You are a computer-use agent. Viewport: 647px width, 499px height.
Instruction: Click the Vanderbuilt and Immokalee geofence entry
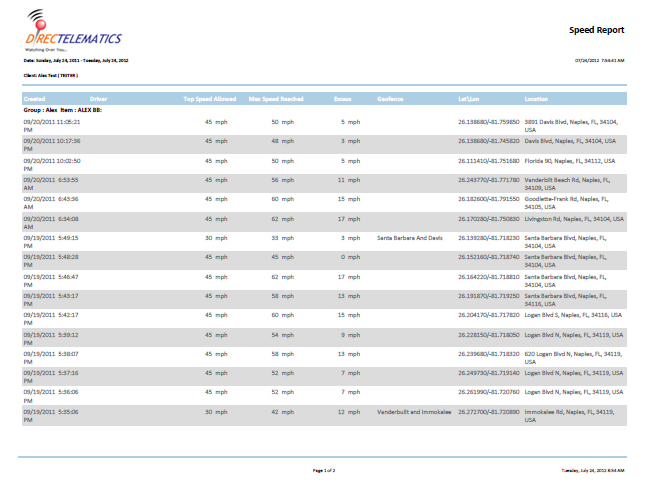(422, 411)
